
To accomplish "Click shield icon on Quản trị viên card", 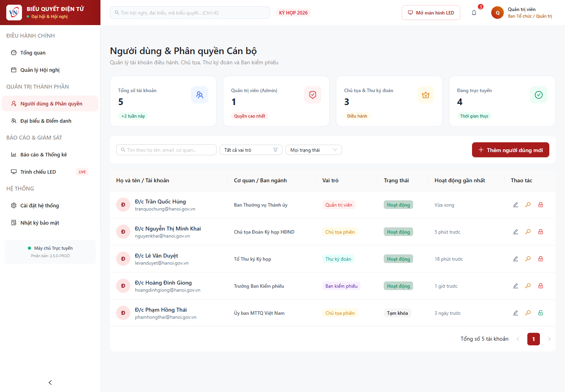I will click(x=313, y=95).
